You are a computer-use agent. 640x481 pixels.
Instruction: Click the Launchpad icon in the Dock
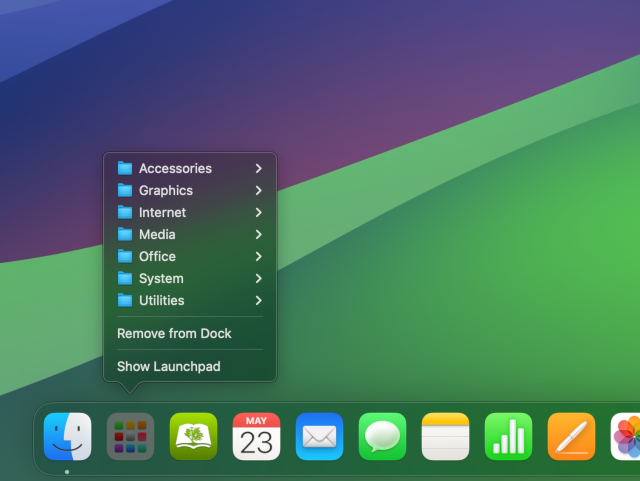click(x=130, y=436)
